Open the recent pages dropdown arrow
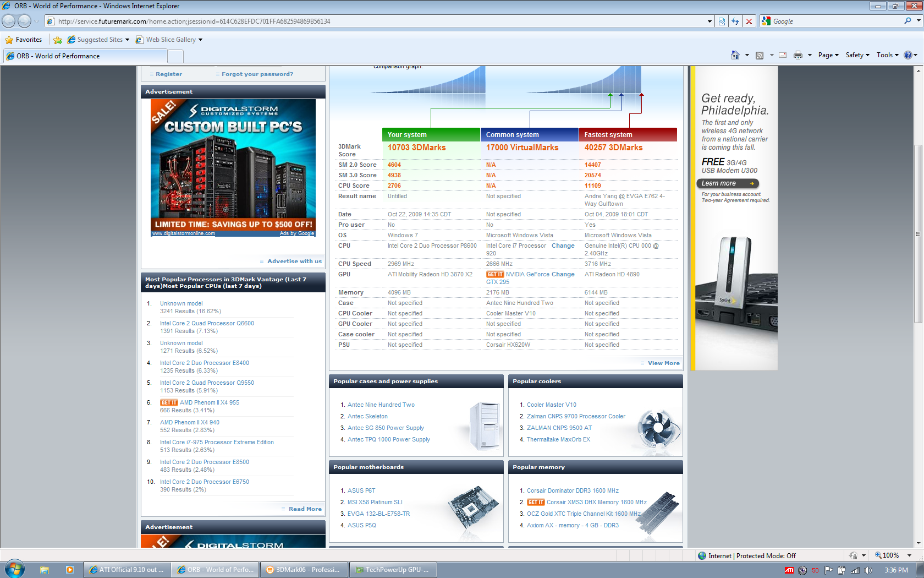 [x=37, y=21]
